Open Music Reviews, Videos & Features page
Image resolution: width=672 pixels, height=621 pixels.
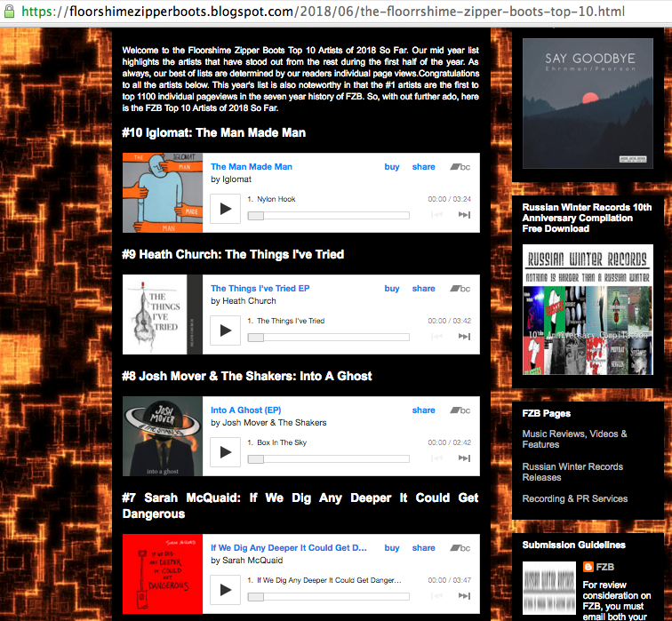coord(575,439)
